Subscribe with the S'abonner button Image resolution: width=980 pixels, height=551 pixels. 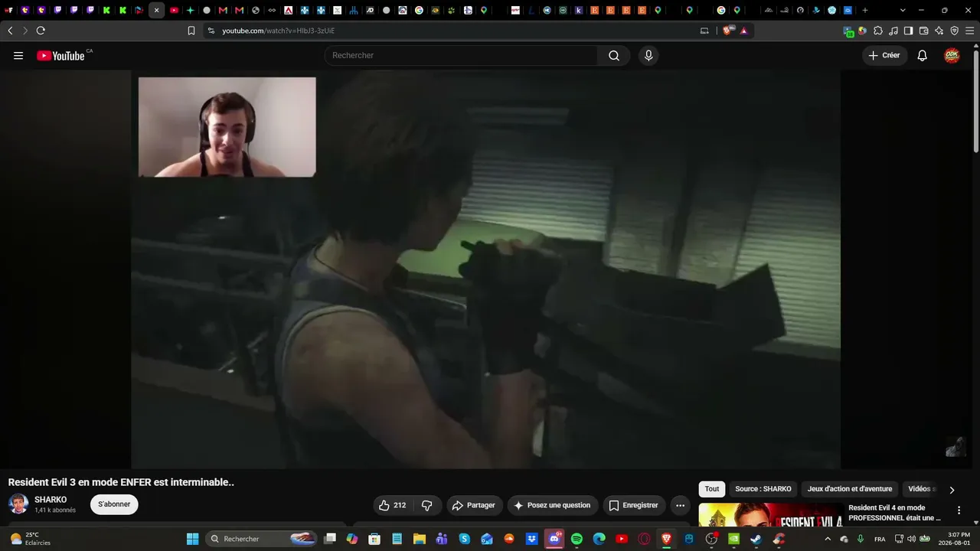click(114, 504)
